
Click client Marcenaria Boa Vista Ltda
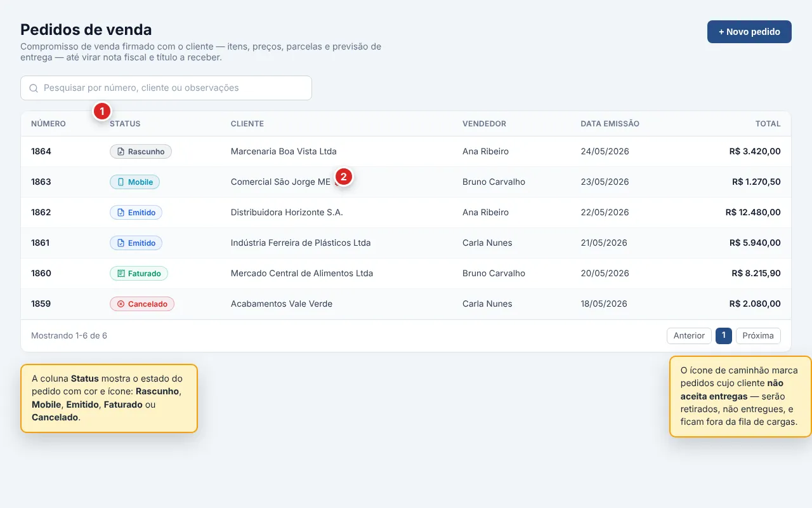click(x=284, y=152)
